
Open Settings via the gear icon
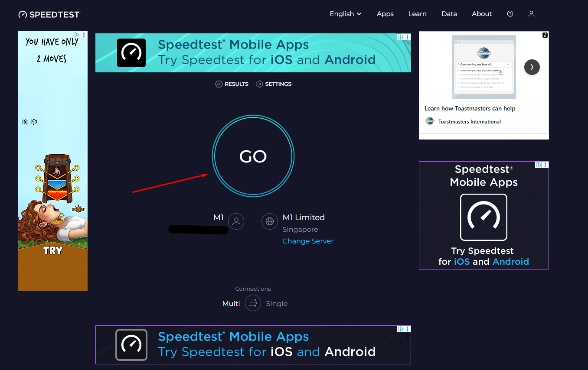(260, 84)
